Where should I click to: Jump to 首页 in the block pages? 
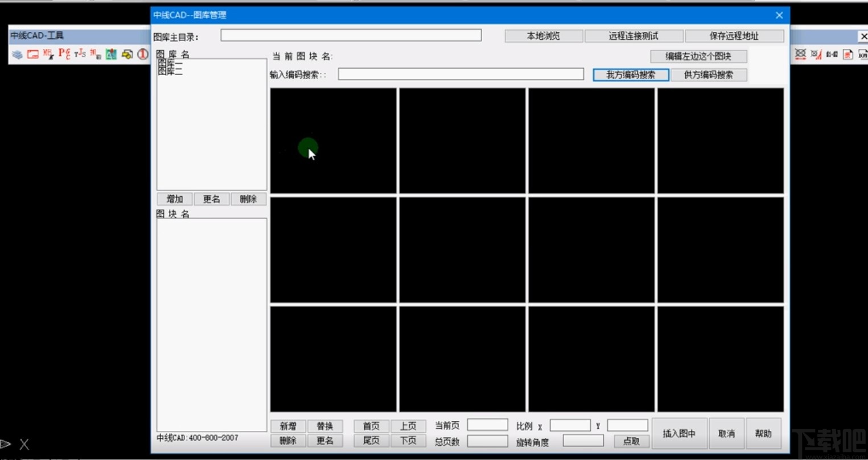371,425
